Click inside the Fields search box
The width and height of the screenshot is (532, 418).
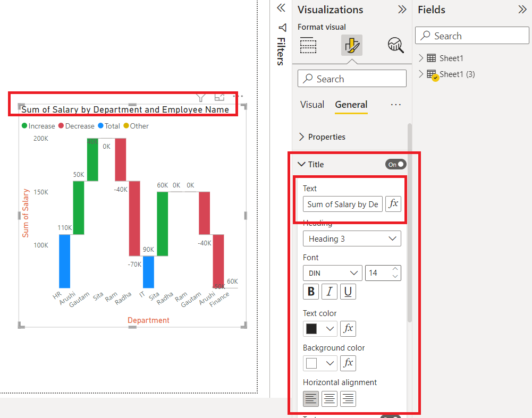coord(471,35)
